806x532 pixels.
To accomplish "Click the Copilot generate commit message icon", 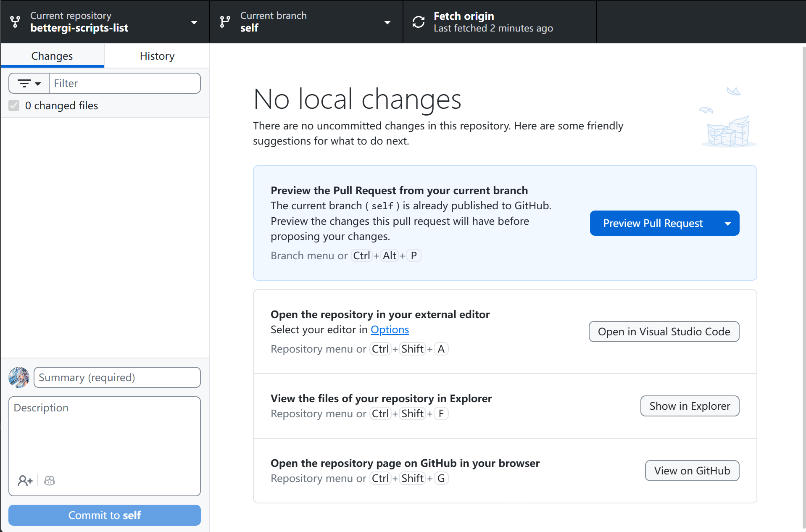I will coord(50,480).
